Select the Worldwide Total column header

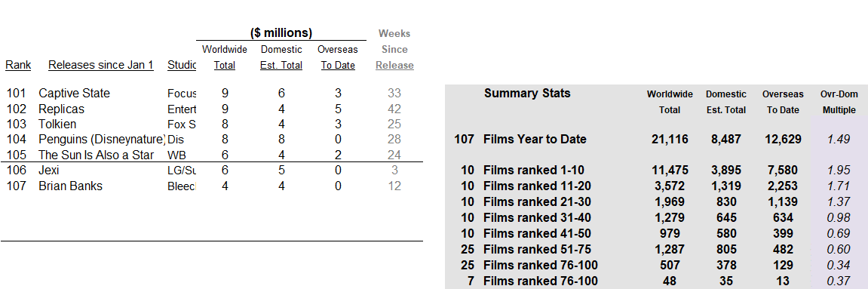pyautogui.click(x=225, y=57)
